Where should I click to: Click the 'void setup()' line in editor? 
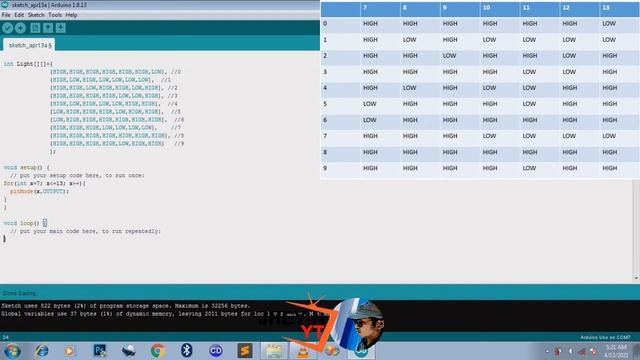[27, 167]
